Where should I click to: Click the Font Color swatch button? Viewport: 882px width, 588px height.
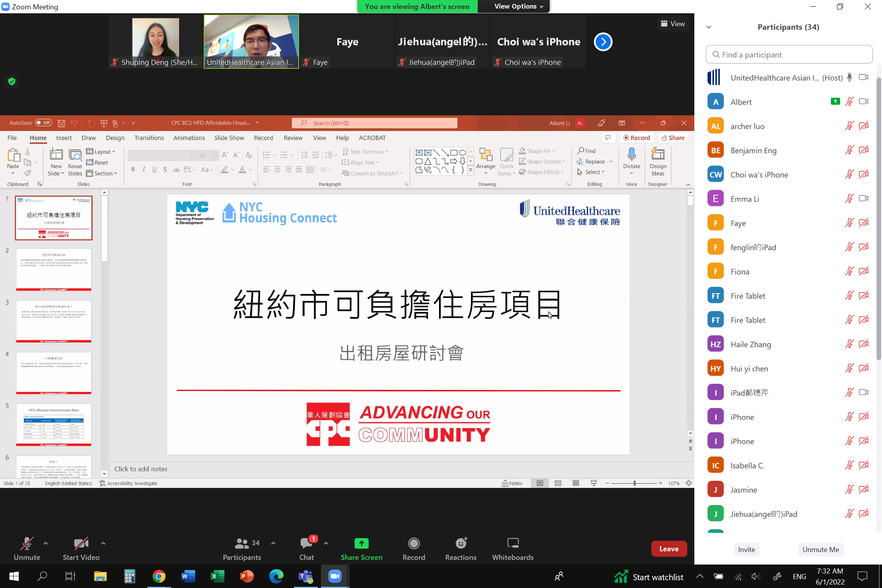click(x=242, y=169)
